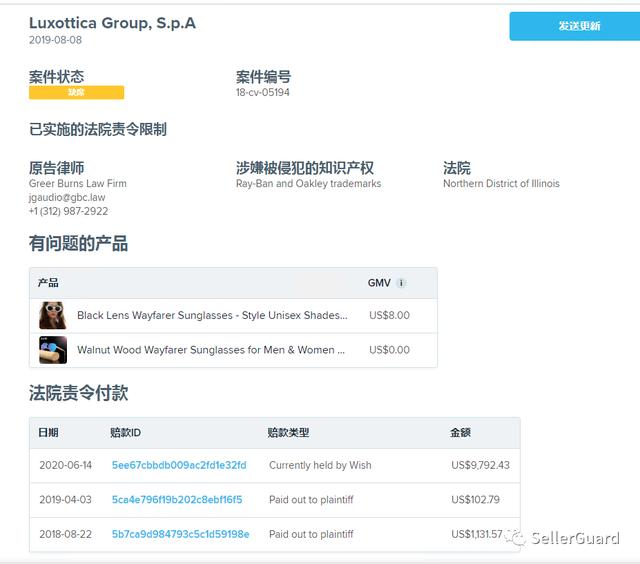Click Paid out to plaintiff in 2018-08-22 row
Screen dimensions: 640x564
point(311,534)
